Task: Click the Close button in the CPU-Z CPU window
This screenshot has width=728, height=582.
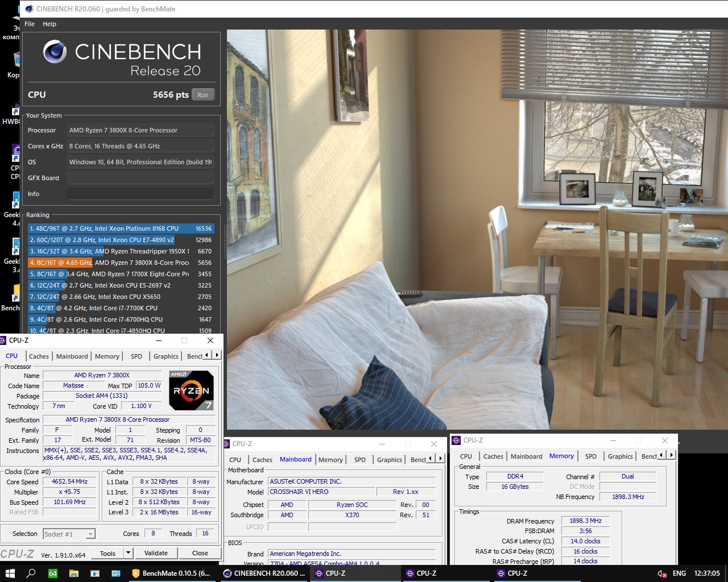Action: tap(200, 553)
